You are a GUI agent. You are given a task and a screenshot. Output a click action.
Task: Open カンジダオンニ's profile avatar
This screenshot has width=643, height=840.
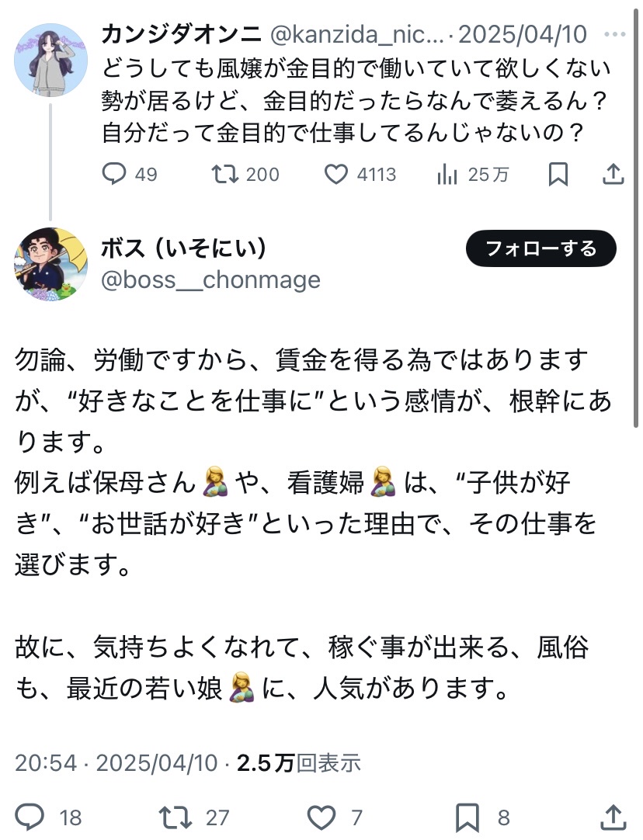tap(51, 60)
